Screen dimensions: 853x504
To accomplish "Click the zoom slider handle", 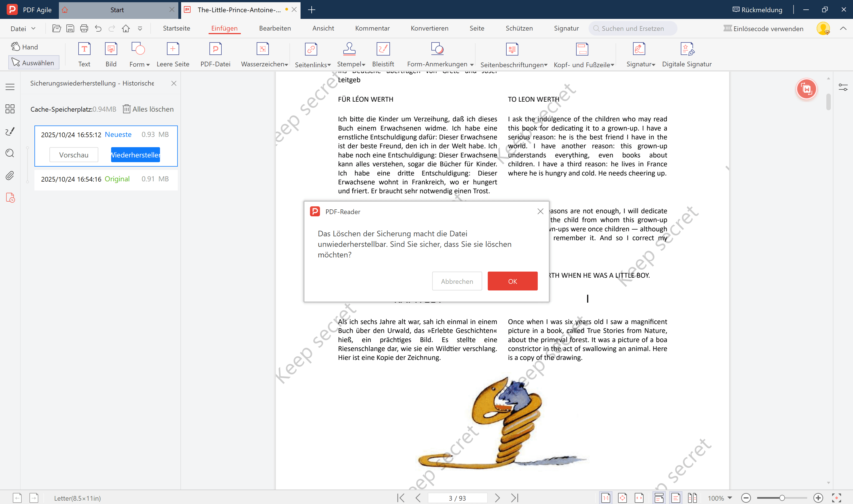I will (782, 498).
